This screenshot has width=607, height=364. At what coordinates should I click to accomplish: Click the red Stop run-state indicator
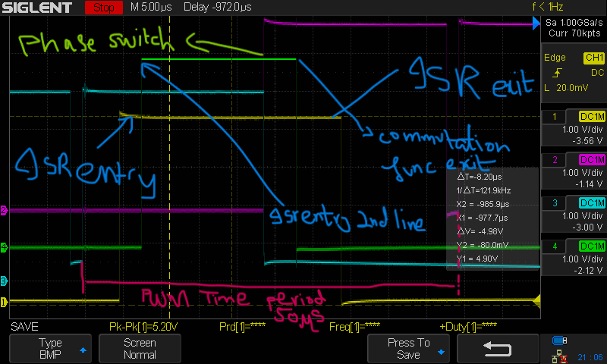tap(104, 8)
